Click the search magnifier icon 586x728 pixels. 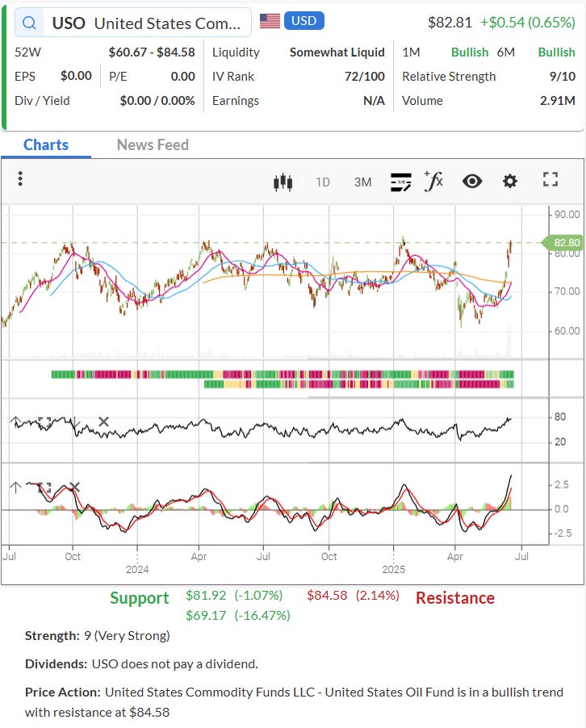[x=29, y=23]
